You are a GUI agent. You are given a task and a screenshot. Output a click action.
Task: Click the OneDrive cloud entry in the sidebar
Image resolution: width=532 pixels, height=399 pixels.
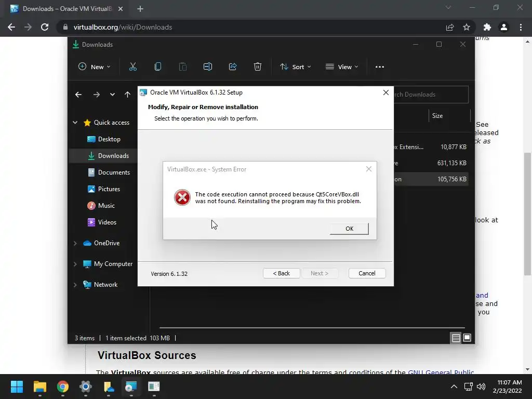pyautogui.click(x=101, y=243)
